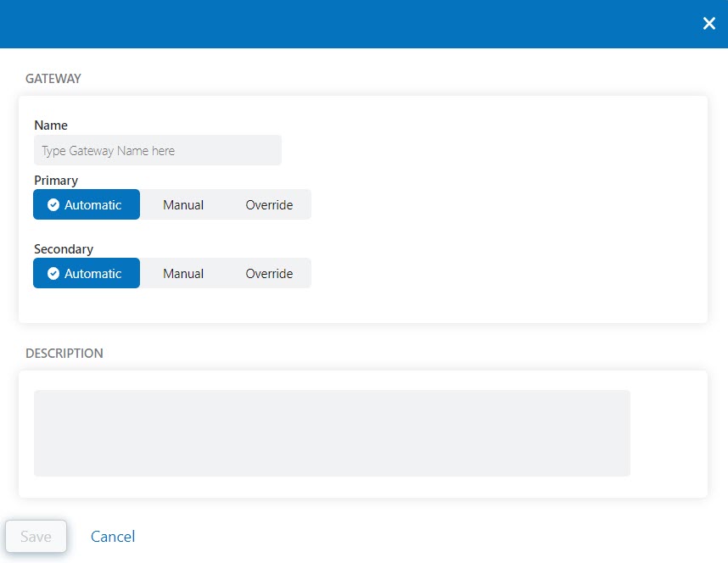The image size is (728, 563).
Task: Click the Save button
Action: tap(36, 536)
